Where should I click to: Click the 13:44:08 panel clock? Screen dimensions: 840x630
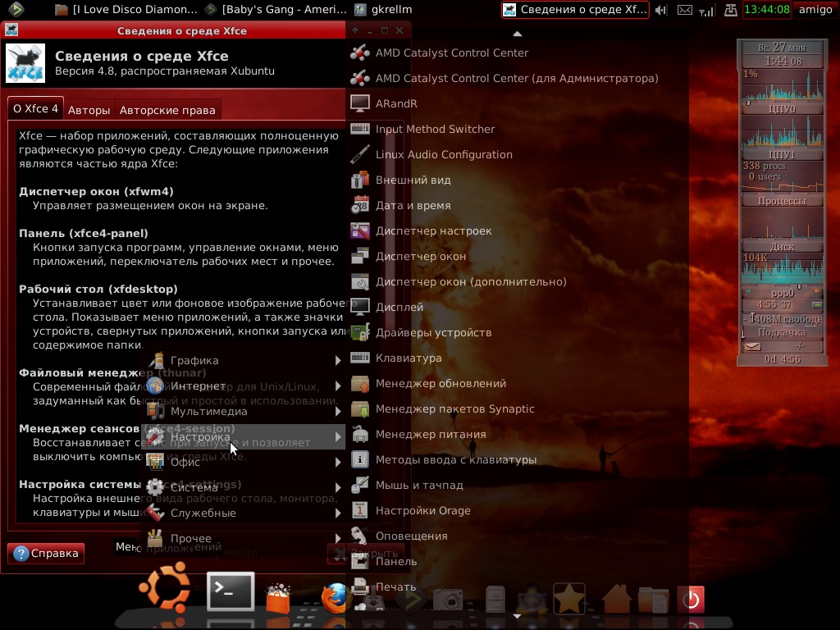pyautogui.click(x=767, y=9)
